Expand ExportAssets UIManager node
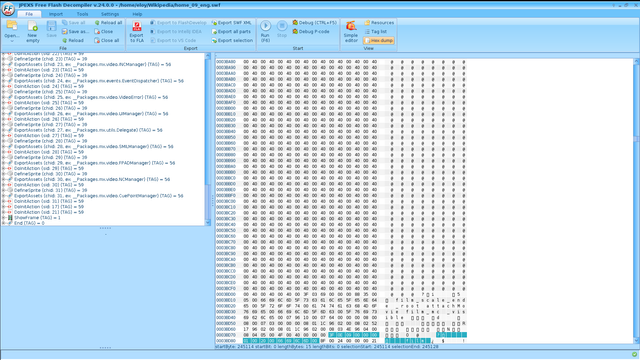This screenshot has width=640, height=360. click(4, 114)
